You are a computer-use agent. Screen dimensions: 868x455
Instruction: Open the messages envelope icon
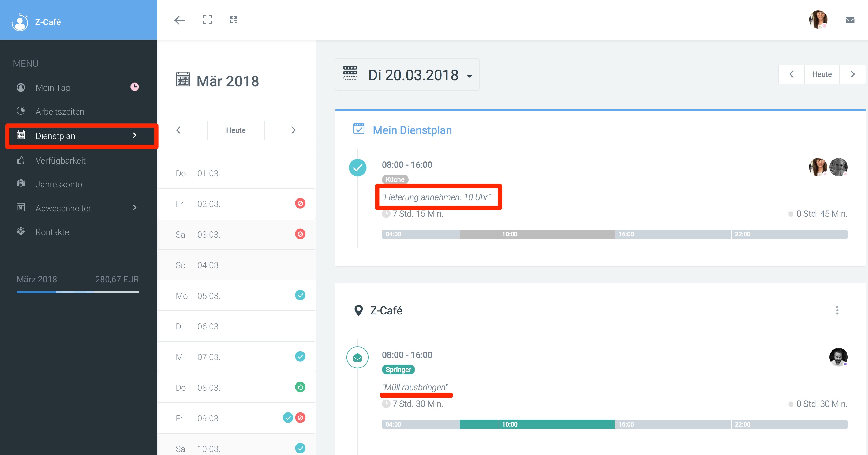click(x=850, y=20)
